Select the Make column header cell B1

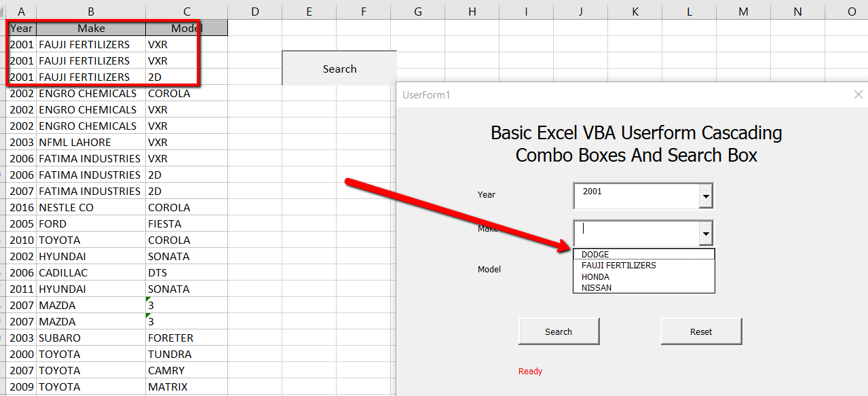click(x=91, y=28)
